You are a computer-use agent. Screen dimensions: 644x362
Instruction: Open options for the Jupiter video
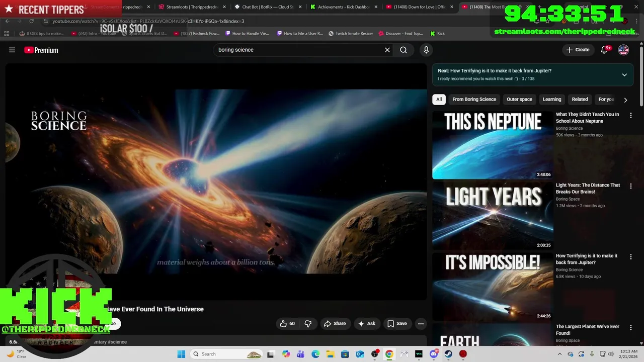[x=631, y=257]
